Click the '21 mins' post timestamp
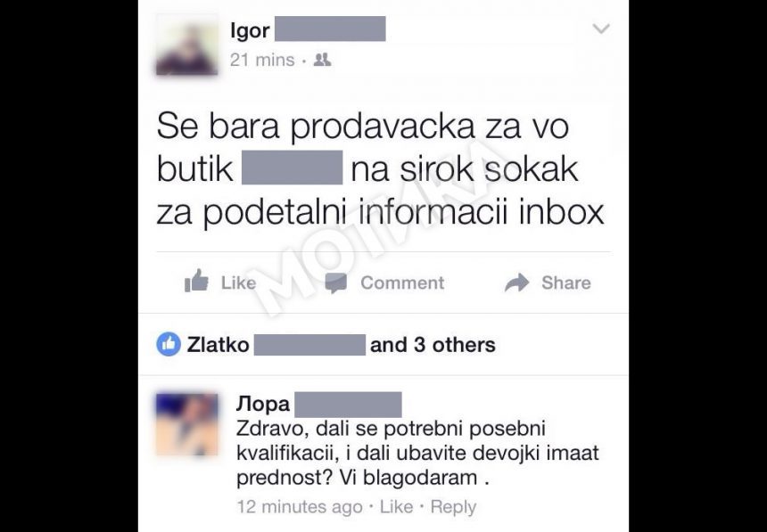 [x=262, y=60]
